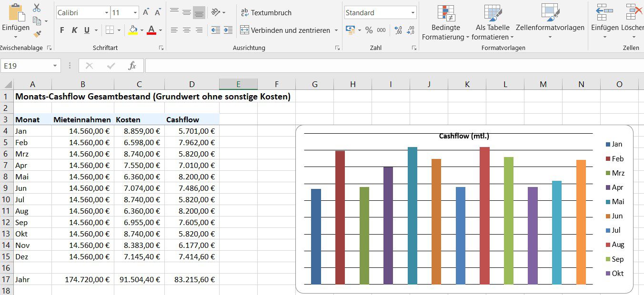Toggle italic formatting K button
Viewport: 644px width, 295px height.
[74, 30]
